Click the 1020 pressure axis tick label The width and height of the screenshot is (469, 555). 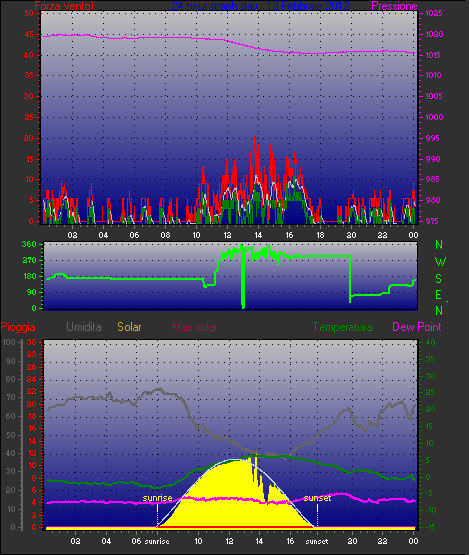434,34
